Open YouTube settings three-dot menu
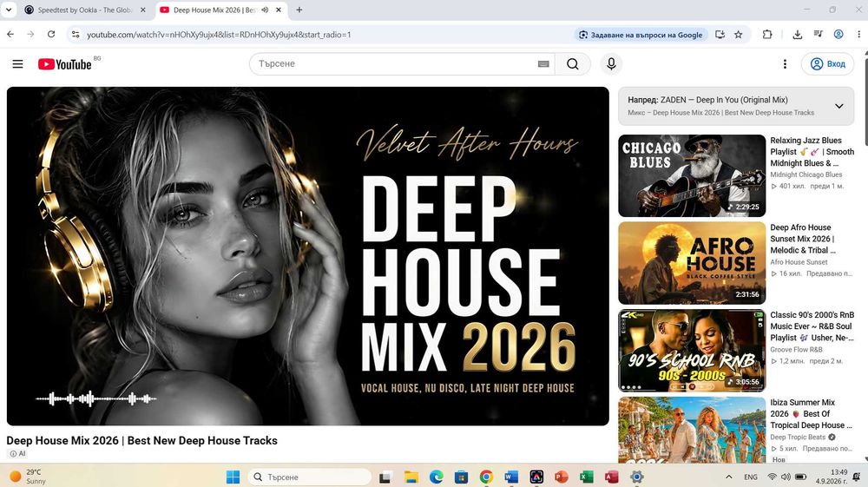The image size is (868, 487). coord(785,64)
